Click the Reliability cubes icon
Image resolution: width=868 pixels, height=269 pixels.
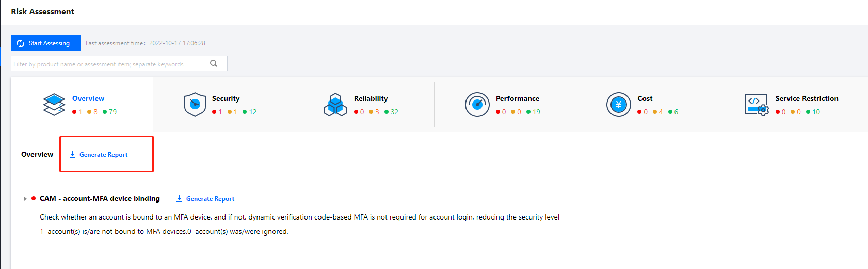pos(335,105)
